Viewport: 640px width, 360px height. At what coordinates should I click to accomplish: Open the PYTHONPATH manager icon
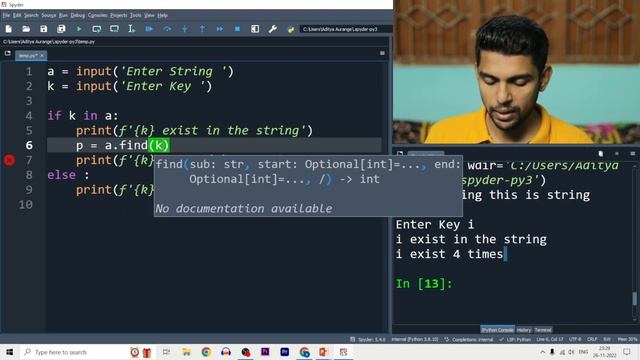pyautogui.click(x=291, y=29)
